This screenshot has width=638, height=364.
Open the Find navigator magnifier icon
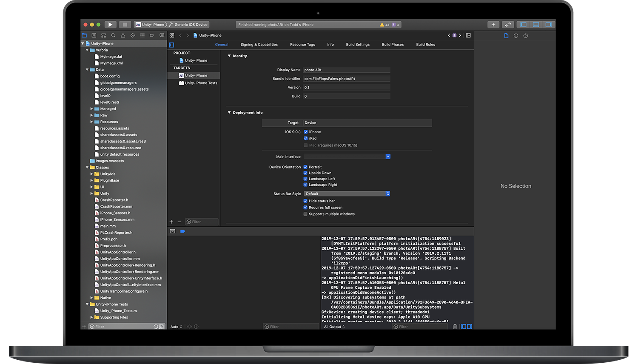tap(113, 35)
